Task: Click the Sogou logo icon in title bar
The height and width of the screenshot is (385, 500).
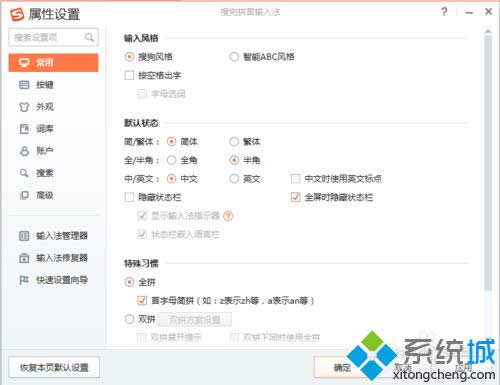Action: pyautogui.click(x=17, y=14)
